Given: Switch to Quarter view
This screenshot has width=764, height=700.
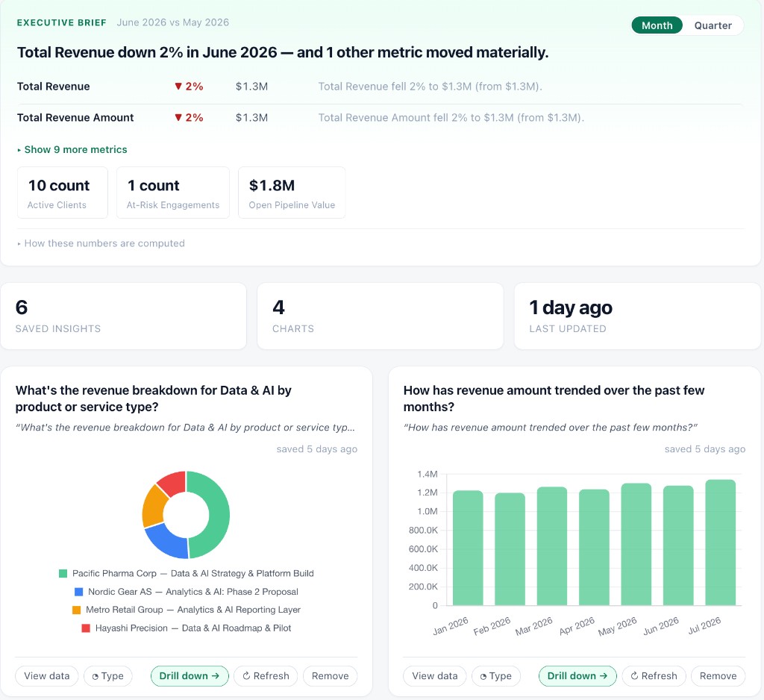Looking at the screenshot, I should point(713,25).
